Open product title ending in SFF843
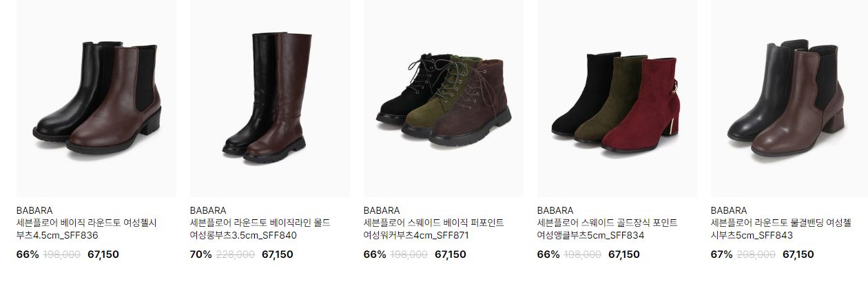Viewport: 868px width, 282px height. pyautogui.click(x=781, y=229)
